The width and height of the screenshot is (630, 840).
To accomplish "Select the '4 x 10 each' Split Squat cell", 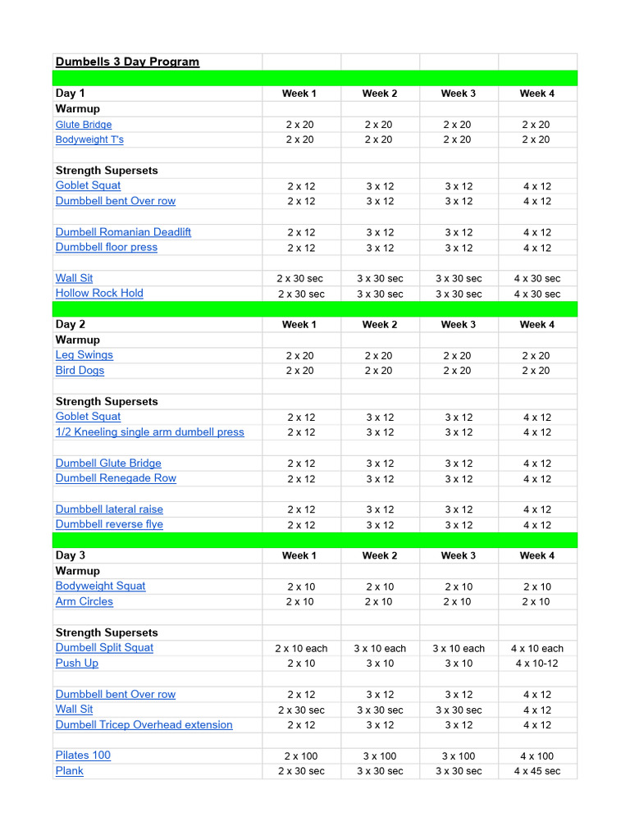I will [x=536, y=648].
